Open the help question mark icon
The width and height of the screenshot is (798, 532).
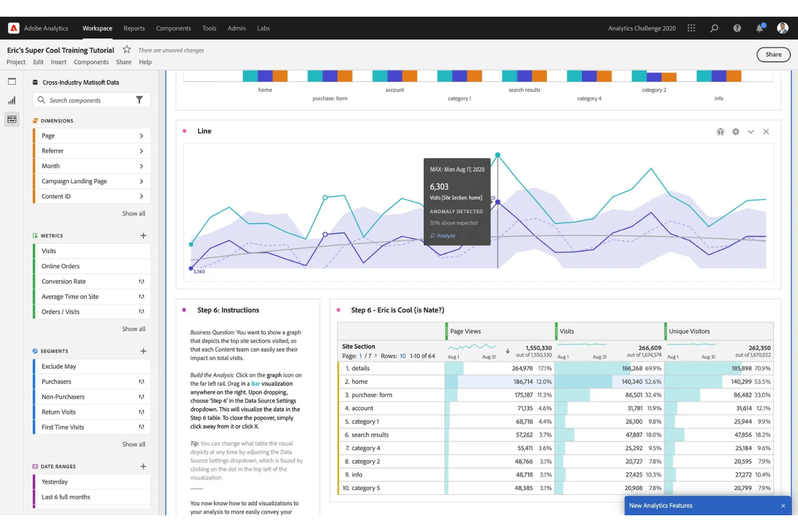(737, 28)
